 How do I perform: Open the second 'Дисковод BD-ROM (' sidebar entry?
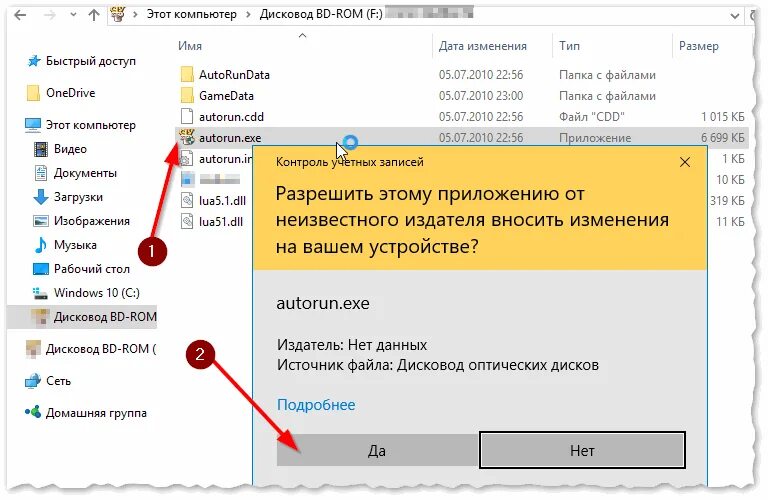(100, 349)
